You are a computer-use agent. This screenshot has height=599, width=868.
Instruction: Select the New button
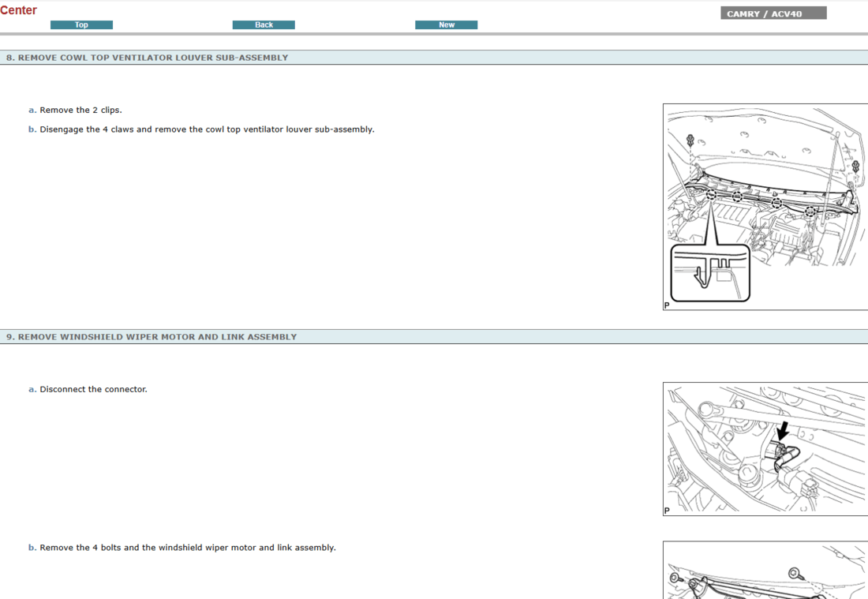[446, 25]
